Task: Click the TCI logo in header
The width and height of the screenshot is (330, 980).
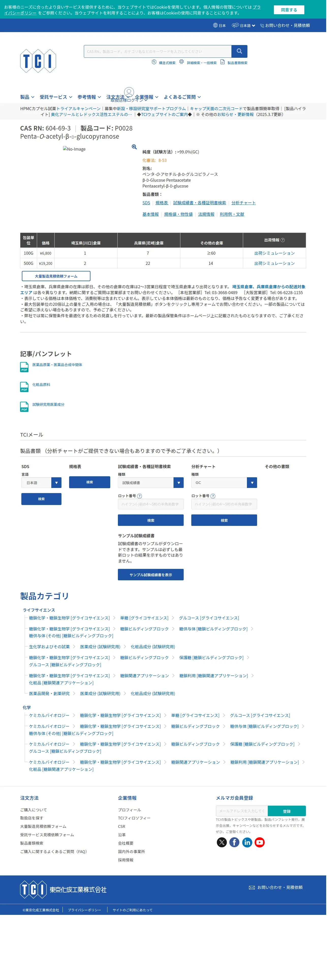Action: [38, 61]
